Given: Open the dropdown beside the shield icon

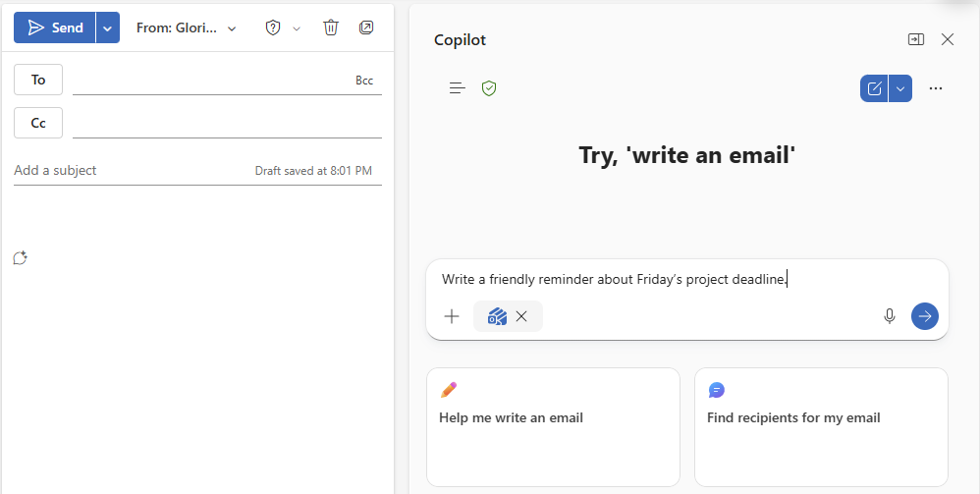Looking at the screenshot, I should pyautogui.click(x=297, y=28).
